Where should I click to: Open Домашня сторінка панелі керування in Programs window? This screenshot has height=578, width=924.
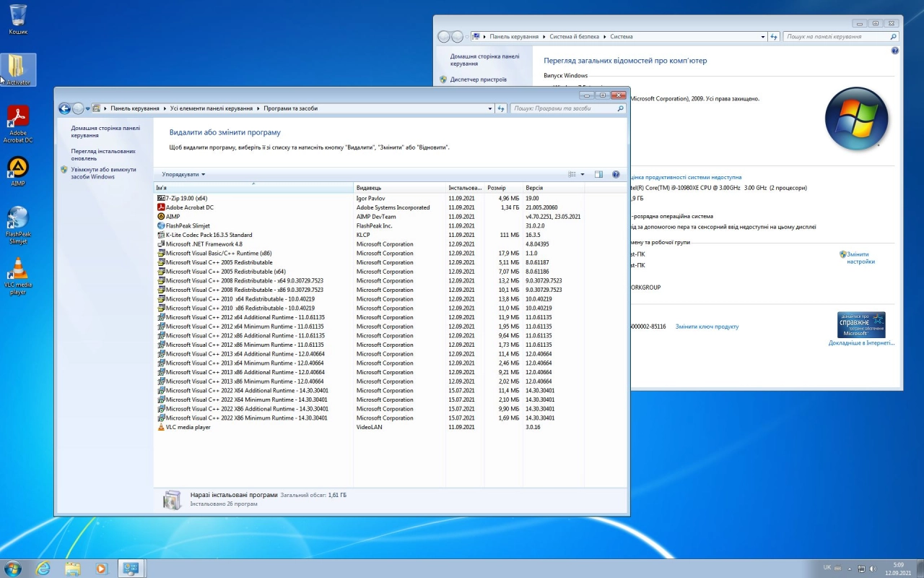click(105, 131)
